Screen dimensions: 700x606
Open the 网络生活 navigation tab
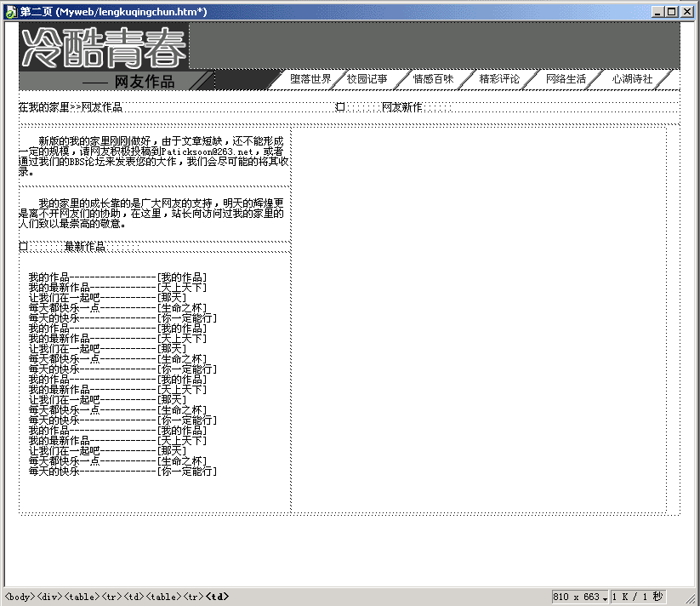tap(566, 79)
